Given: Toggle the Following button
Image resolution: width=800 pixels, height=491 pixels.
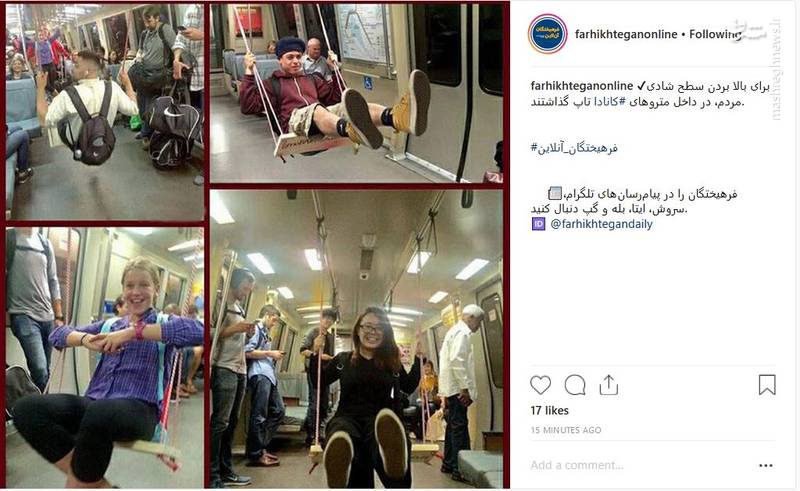Looking at the screenshot, I should [714, 34].
